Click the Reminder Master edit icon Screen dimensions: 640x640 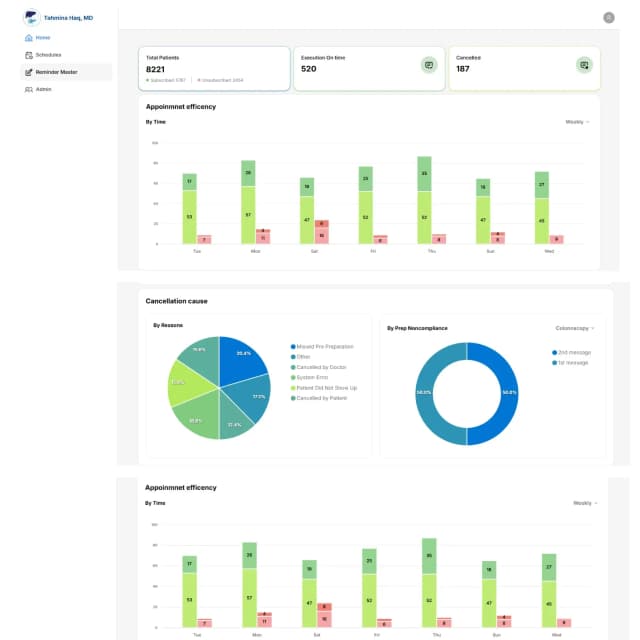click(28, 72)
